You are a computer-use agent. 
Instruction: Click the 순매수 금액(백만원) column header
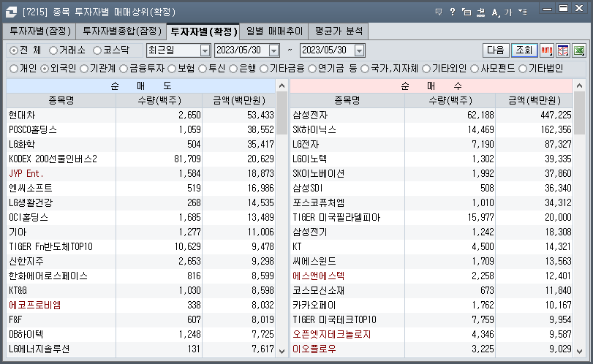click(x=535, y=101)
